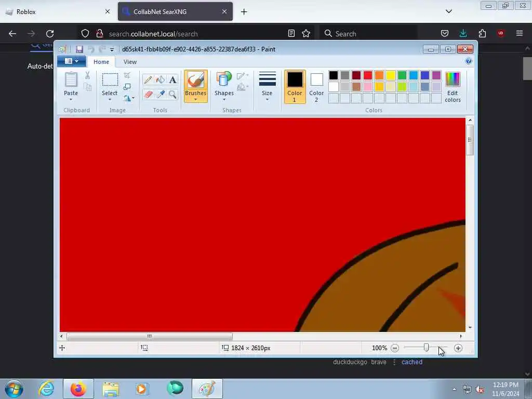This screenshot has height=399, width=532.
Task: Click the Copy icon in Clipboard group
Action: pyautogui.click(x=87, y=87)
